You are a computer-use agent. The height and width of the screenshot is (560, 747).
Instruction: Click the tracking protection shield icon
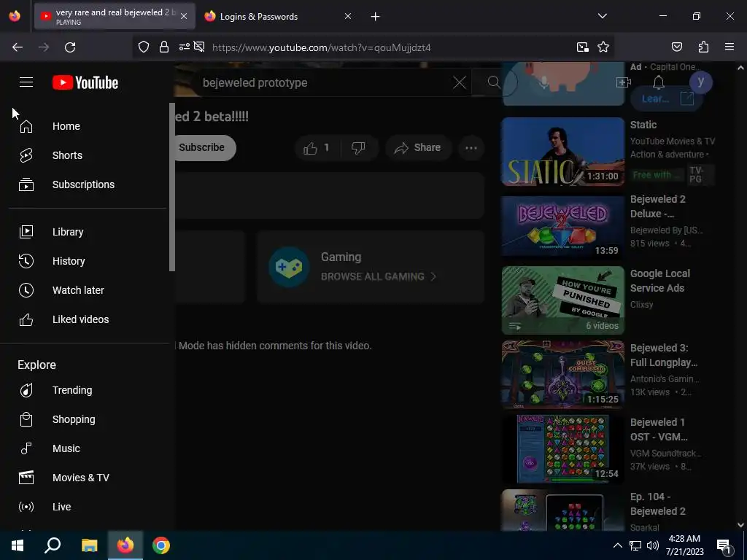click(x=144, y=47)
